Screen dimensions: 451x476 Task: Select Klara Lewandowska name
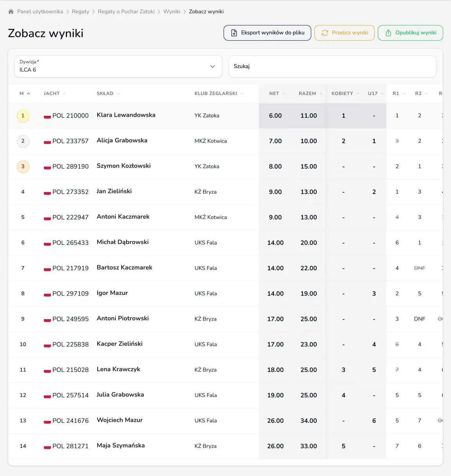pyautogui.click(x=126, y=115)
